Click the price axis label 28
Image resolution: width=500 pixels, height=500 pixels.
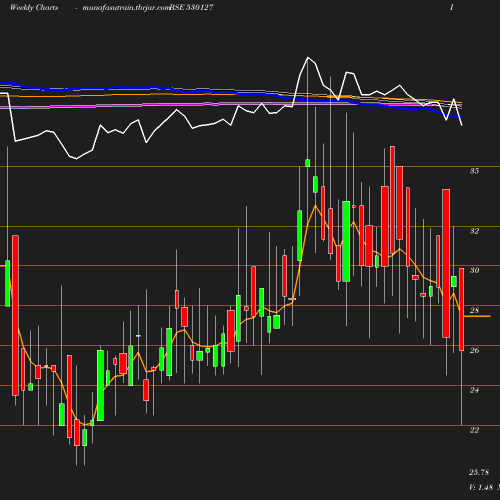tap(474, 310)
